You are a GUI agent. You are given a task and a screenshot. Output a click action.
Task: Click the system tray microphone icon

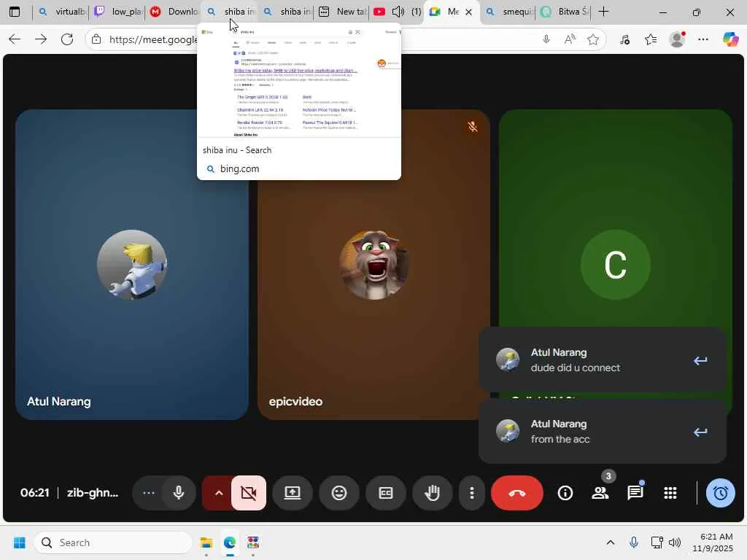click(x=634, y=542)
